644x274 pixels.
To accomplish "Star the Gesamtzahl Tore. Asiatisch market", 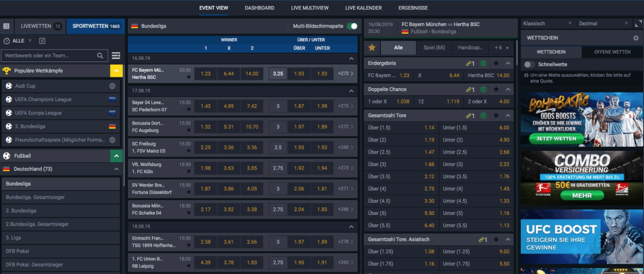I will pyautogui.click(x=496, y=239).
